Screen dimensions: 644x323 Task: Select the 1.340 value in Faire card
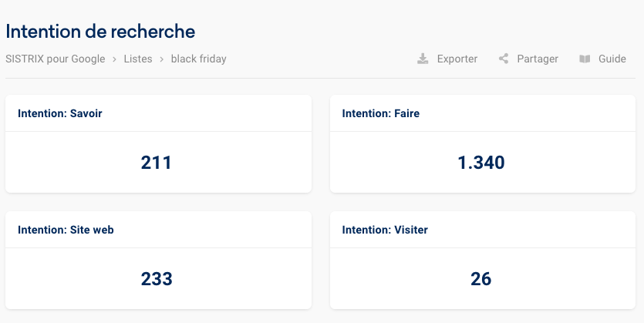pyautogui.click(x=480, y=163)
